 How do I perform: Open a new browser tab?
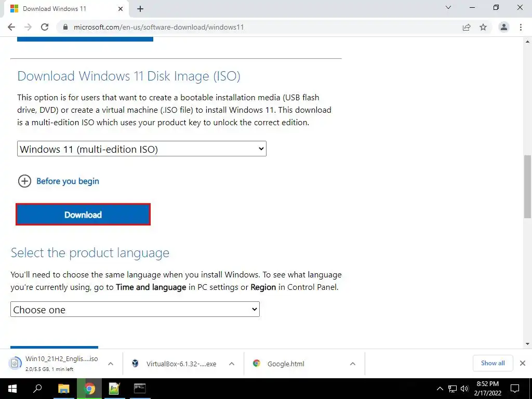point(140,9)
